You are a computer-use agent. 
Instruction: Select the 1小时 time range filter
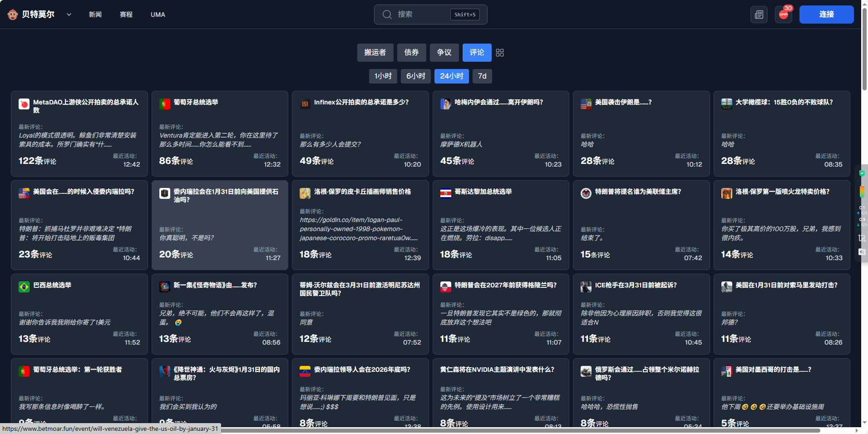[x=383, y=76]
